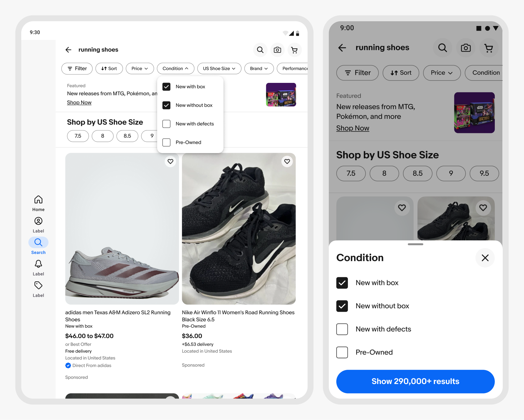Click Direct From adidas badge
The image size is (524, 420).
click(x=88, y=365)
